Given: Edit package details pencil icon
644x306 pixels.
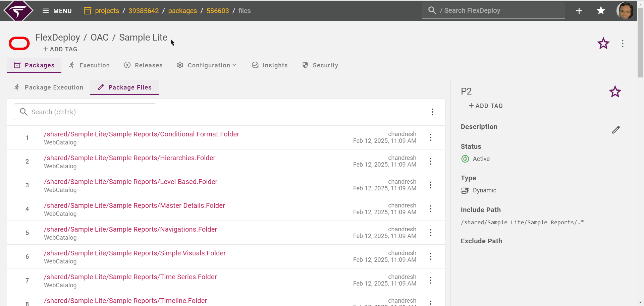Looking at the screenshot, I should 616,130.
